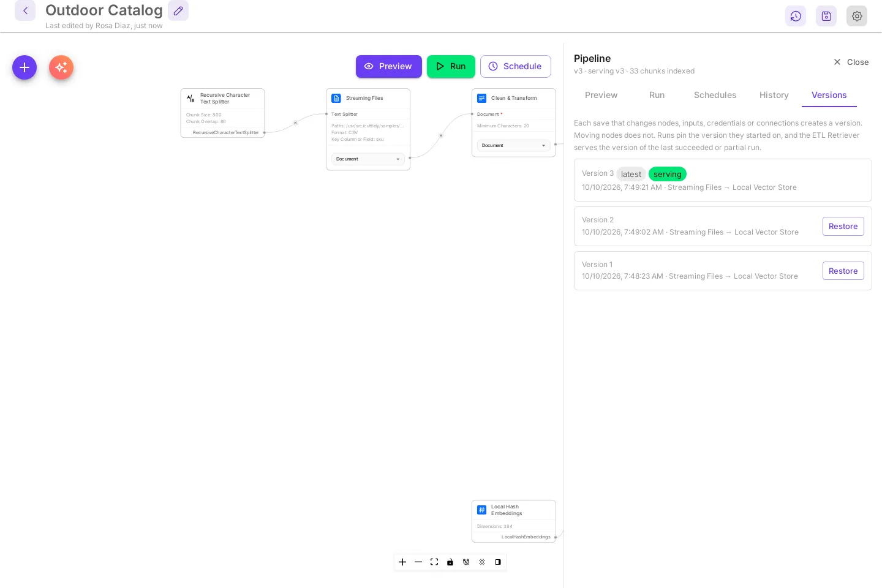Select the Version 3 card

click(x=723, y=180)
